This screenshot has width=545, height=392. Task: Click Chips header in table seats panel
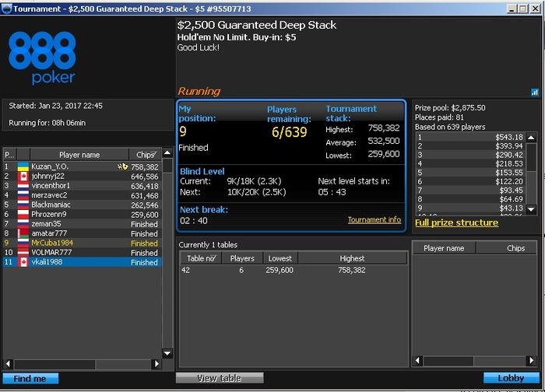pyautogui.click(x=506, y=248)
